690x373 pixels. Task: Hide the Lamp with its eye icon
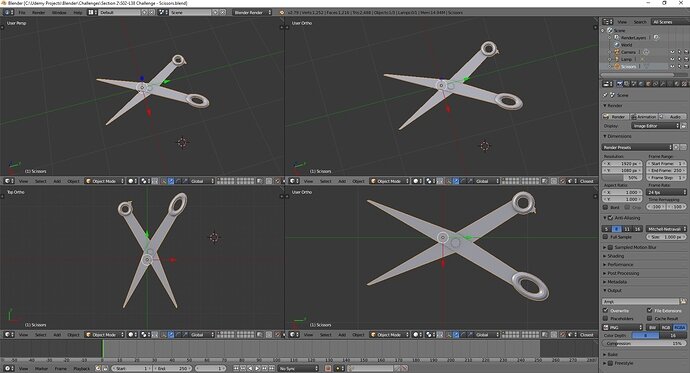coord(672,59)
